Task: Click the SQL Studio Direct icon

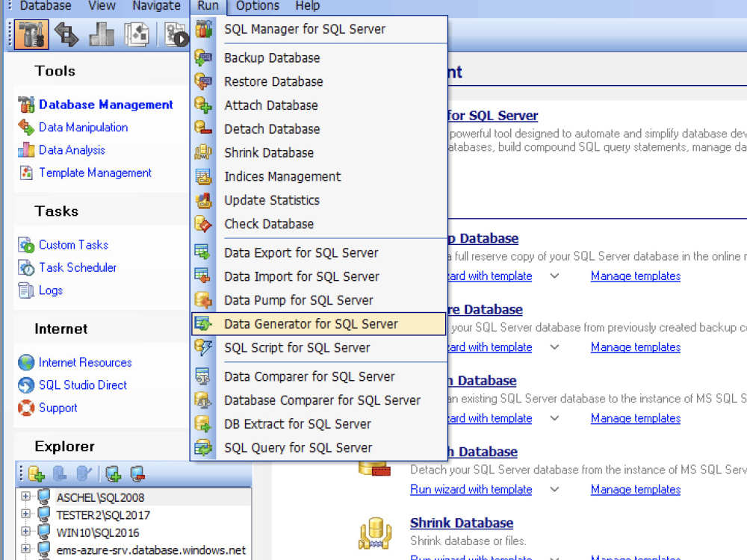Action: (x=25, y=385)
